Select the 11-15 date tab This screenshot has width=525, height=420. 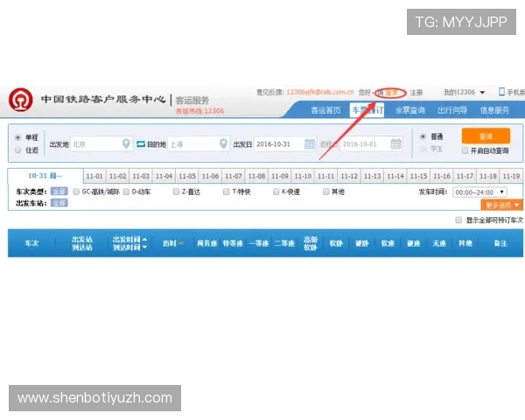419,176
